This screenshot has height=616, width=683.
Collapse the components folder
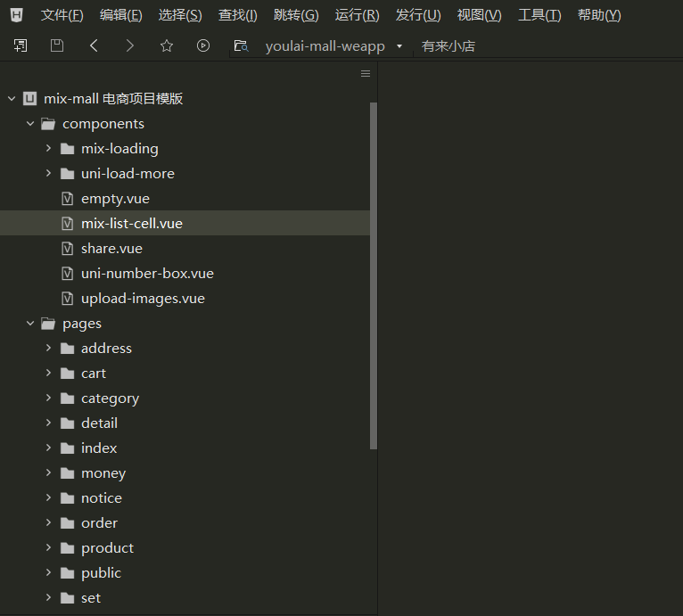[x=30, y=124]
